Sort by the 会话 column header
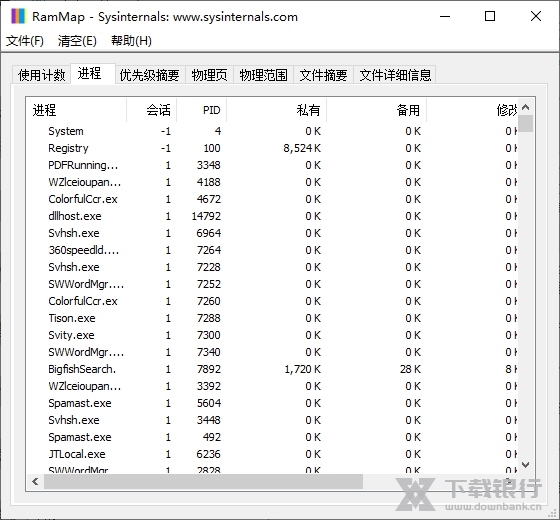Screen dimensions: 560x520 click(x=151, y=110)
